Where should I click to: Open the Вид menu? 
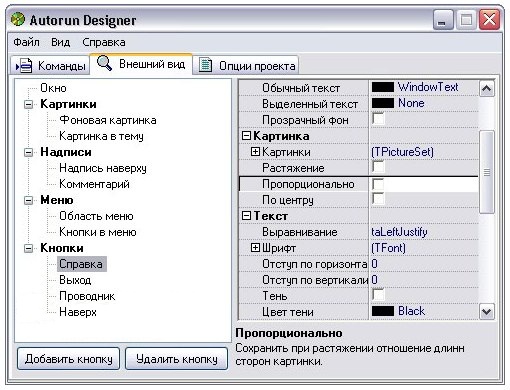tap(60, 42)
